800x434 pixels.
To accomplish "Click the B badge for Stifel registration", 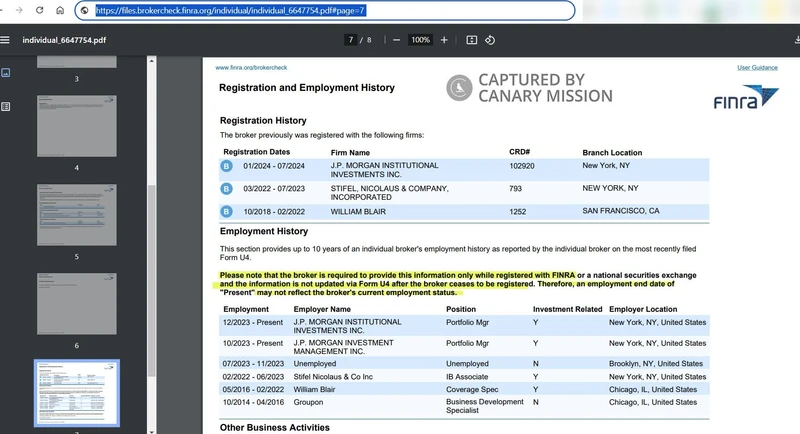I will point(227,189).
